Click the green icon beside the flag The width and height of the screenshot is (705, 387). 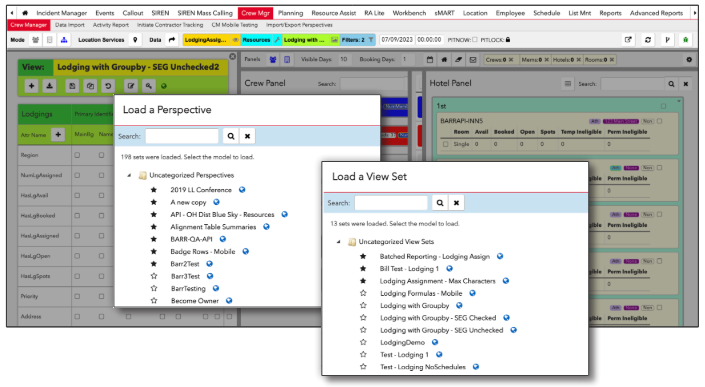click(x=686, y=40)
